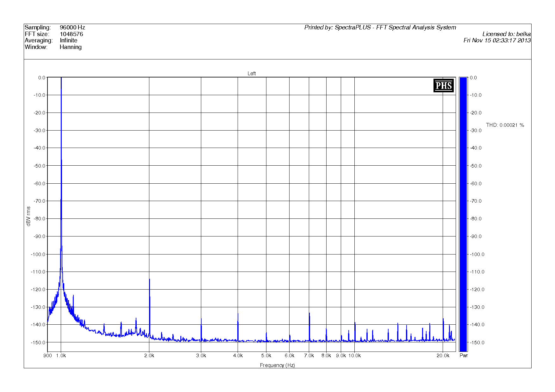Click the THD: 0.00021 % readout
Image resolution: width=555 pixels, height=392 pixels.
[x=505, y=125]
